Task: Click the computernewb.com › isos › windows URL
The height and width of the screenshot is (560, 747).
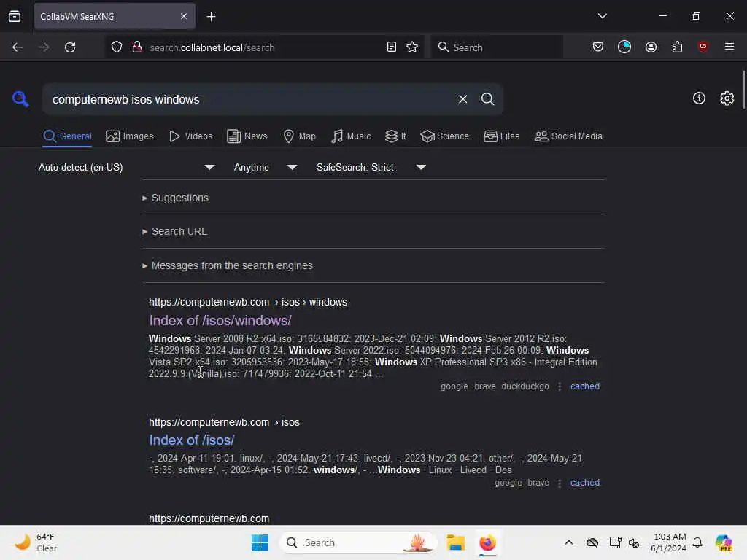Action: click(x=248, y=302)
